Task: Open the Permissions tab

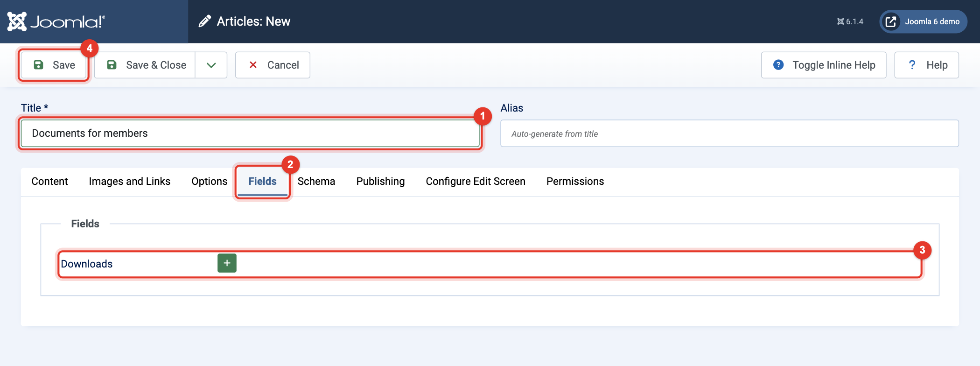Action: (575, 181)
